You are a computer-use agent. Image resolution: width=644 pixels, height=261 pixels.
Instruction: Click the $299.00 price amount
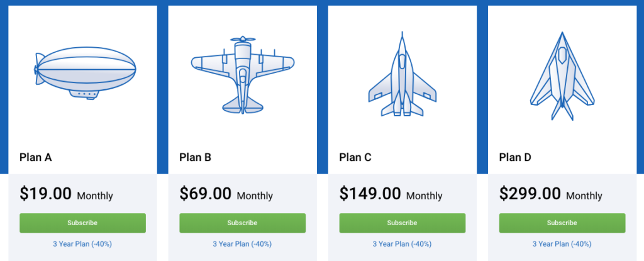pos(530,194)
